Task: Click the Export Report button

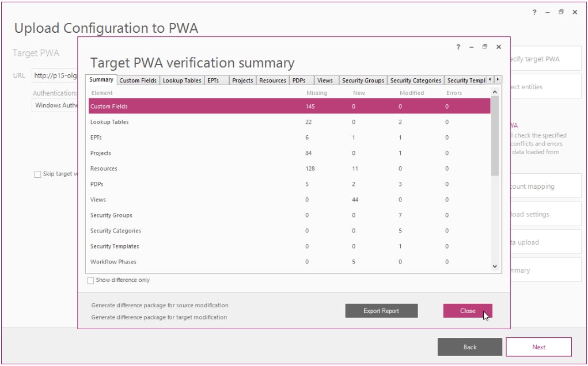Action: pyautogui.click(x=381, y=311)
